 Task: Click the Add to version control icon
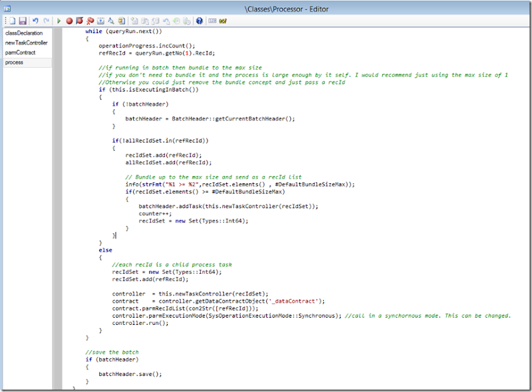pyautogui.click(x=135, y=21)
